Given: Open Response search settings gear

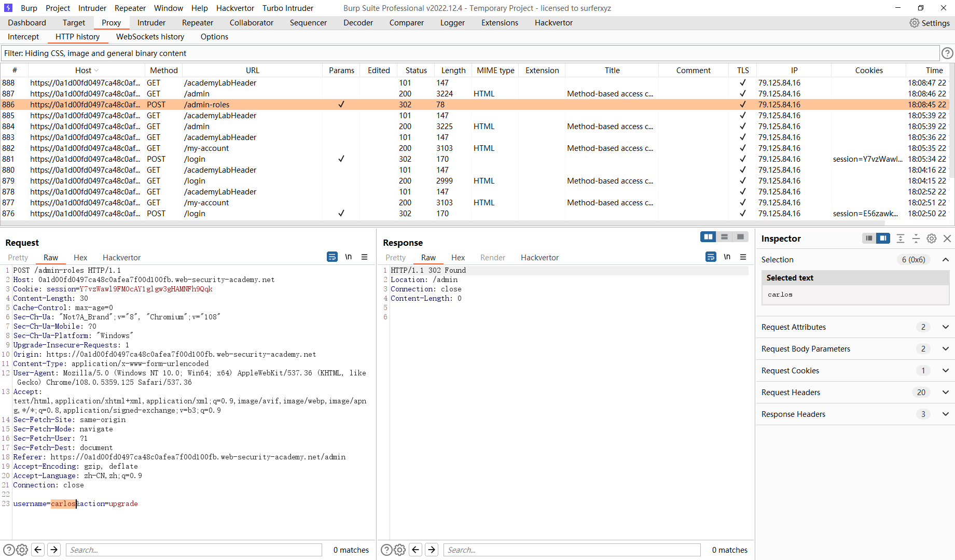Looking at the screenshot, I should click(399, 550).
